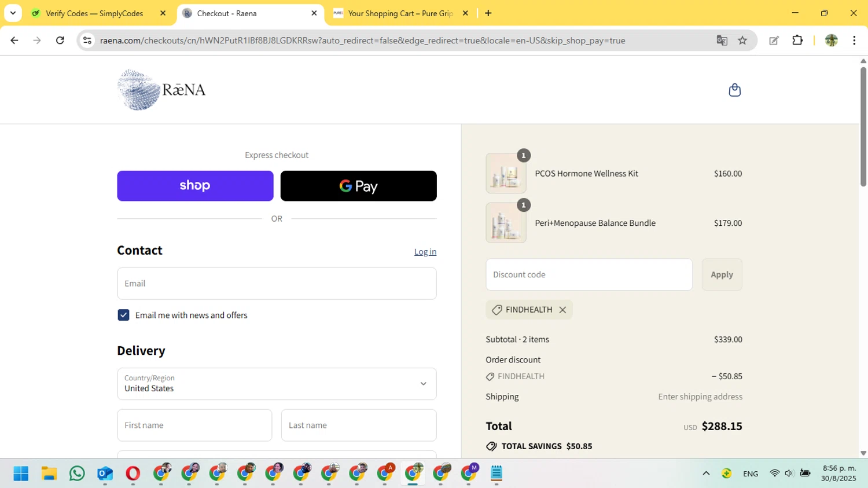Screen dimensions: 868x488
Task: Open the clock and date panel
Action: coord(838,473)
